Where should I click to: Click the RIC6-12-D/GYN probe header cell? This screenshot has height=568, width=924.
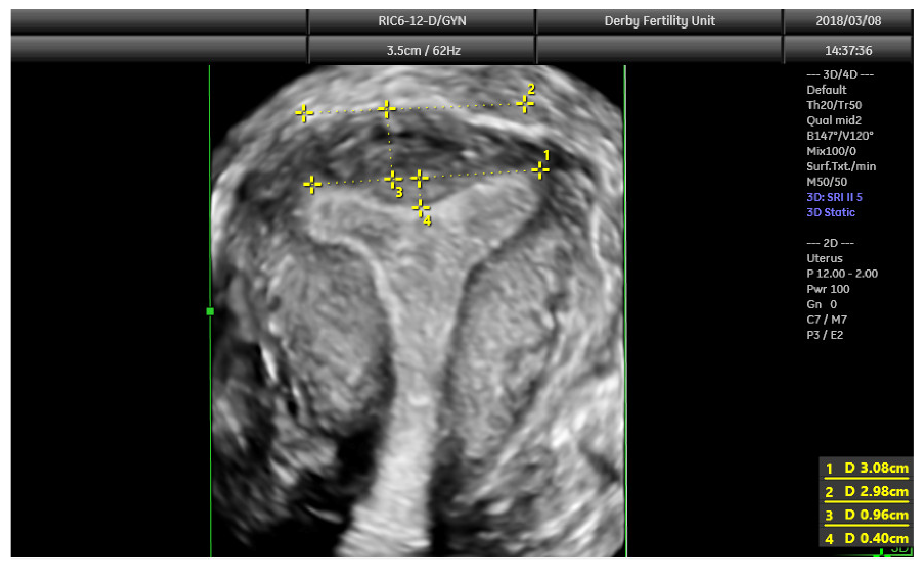(x=422, y=21)
